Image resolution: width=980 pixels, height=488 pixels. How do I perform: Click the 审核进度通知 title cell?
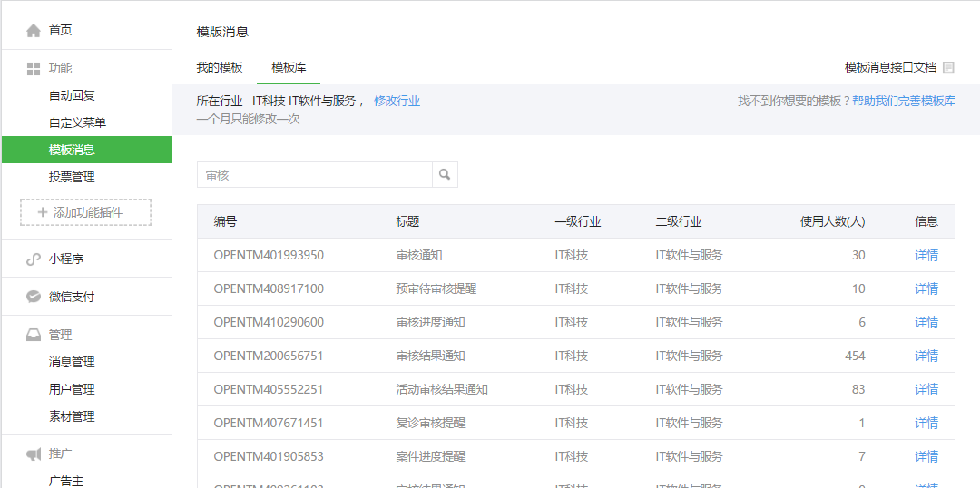(x=431, y=322)
